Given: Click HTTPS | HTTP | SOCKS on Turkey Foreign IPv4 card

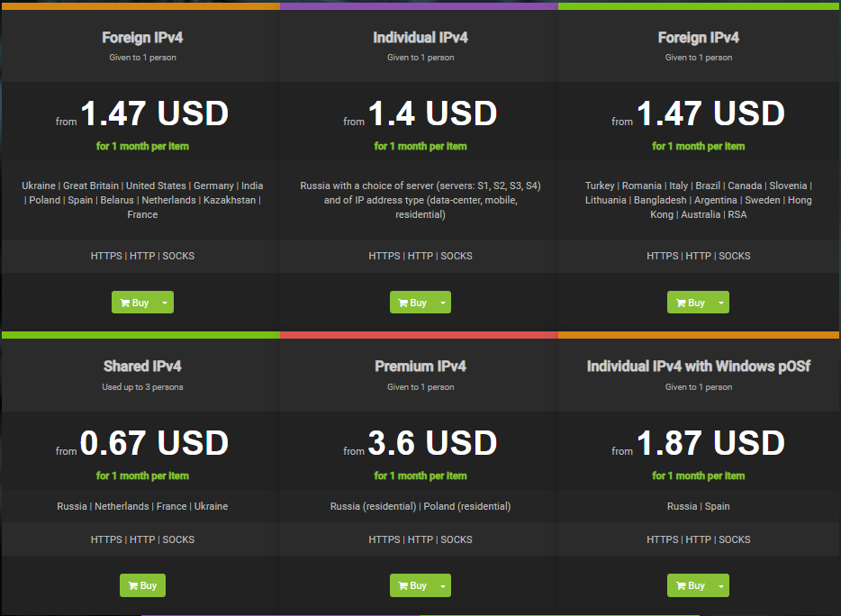Looking at the screenshot, I should 699,256.
